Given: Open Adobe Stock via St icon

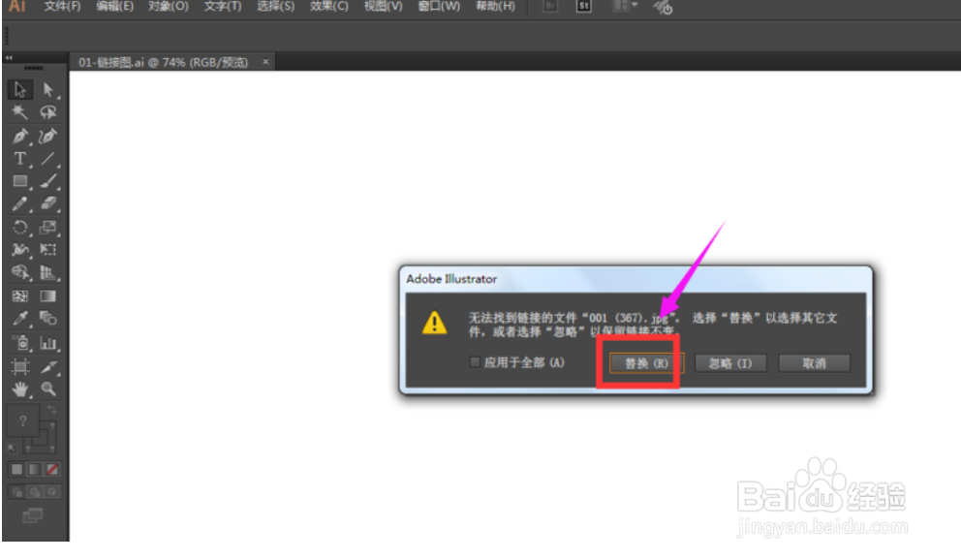Looking at the screenshot, I should tap(583, 6).
